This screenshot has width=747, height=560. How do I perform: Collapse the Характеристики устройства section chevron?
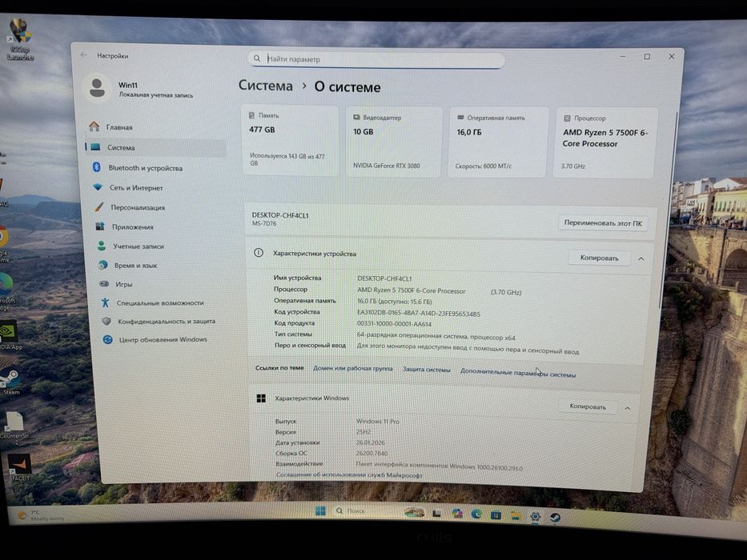[x=641, y=258]
